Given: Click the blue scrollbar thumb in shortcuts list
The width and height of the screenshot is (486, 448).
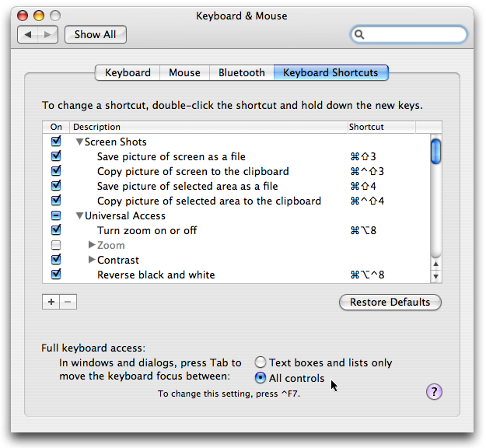Looking at the screenshot, I should [x=435, y=150].
